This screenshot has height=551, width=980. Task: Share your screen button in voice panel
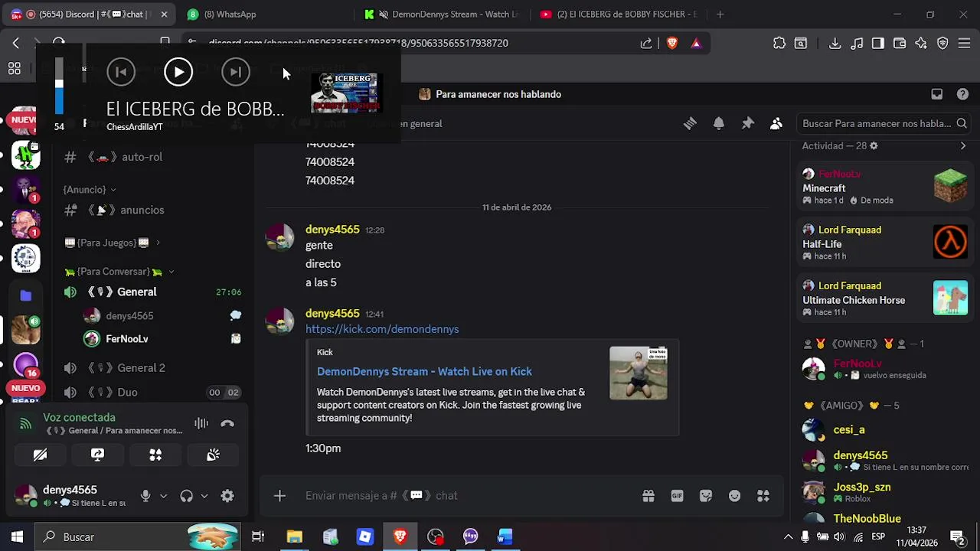97,455
